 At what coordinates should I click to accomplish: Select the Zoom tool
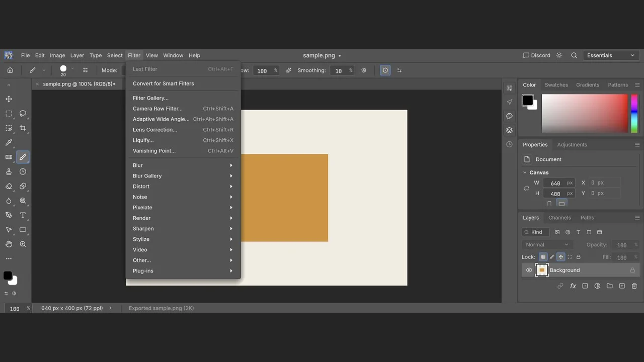tap(23, 244)
